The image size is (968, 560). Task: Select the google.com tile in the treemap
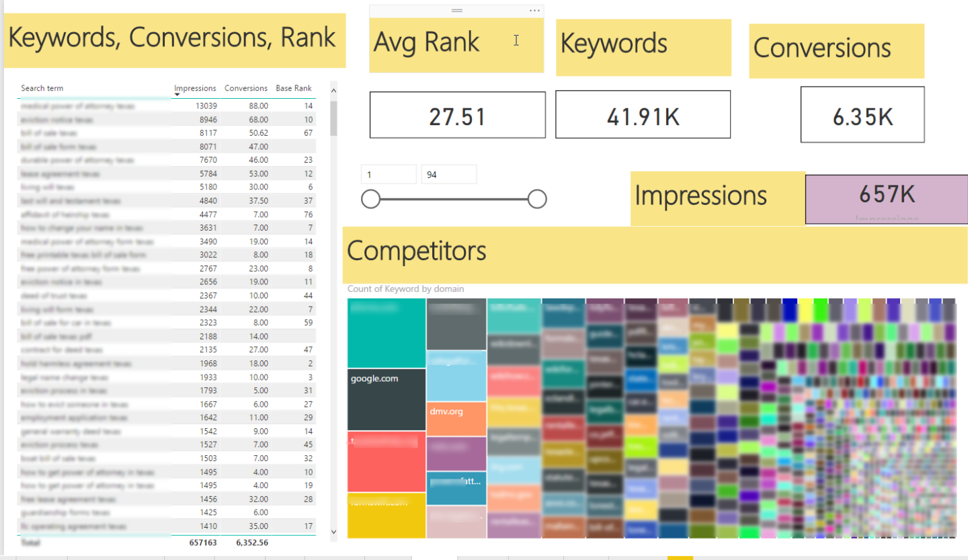387,399
